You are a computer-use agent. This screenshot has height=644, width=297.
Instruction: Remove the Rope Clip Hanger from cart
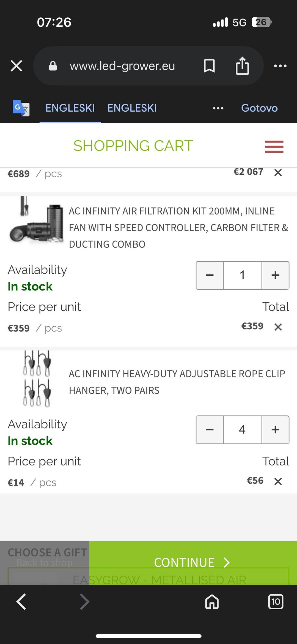pos(278,481)
